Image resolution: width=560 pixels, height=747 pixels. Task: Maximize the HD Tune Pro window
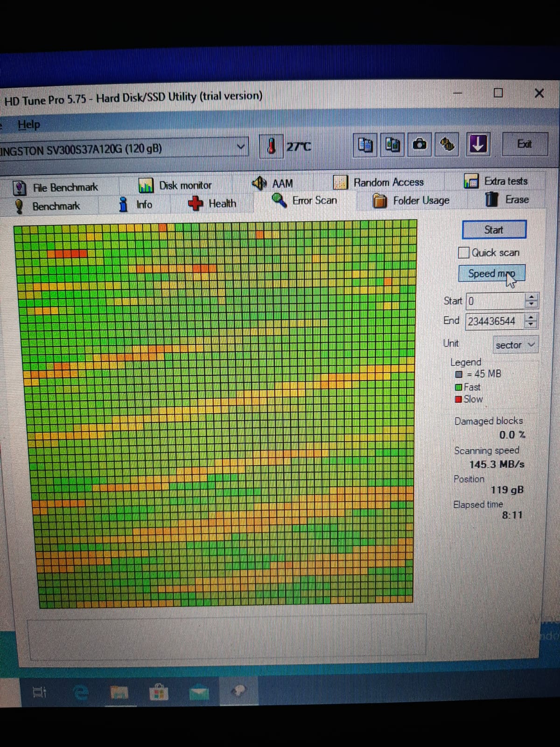point(498,93)
